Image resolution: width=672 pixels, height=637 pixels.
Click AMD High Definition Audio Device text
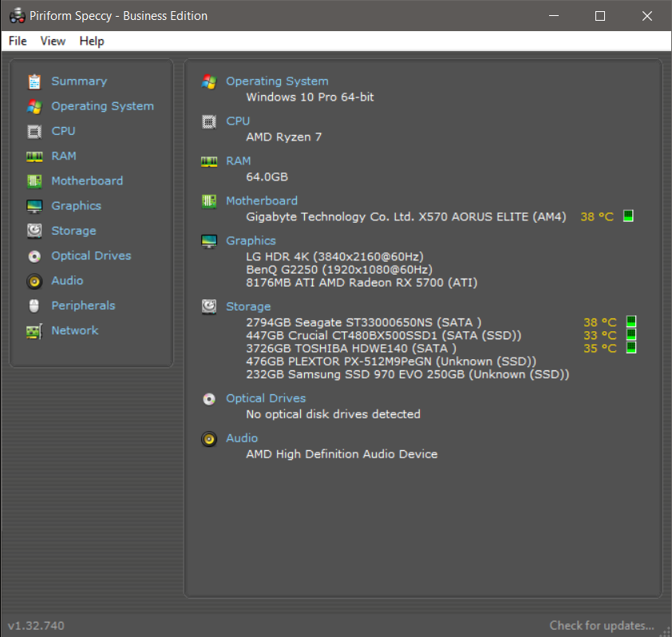click(x=342, y=454)
